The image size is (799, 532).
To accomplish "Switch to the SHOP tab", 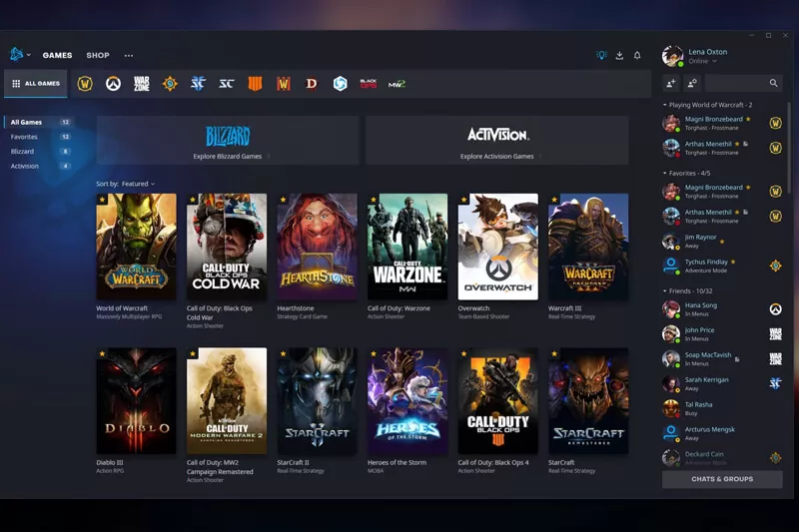I will [x=98, y=55].
